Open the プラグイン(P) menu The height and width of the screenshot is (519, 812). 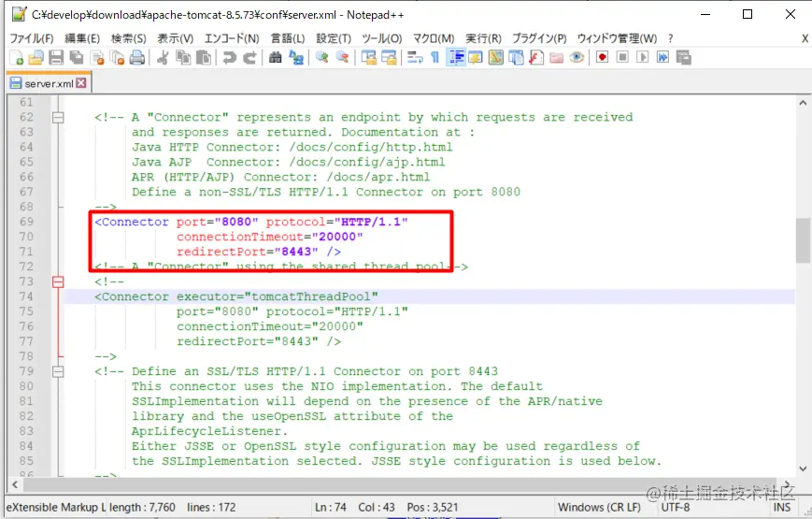tap(539, 38)
